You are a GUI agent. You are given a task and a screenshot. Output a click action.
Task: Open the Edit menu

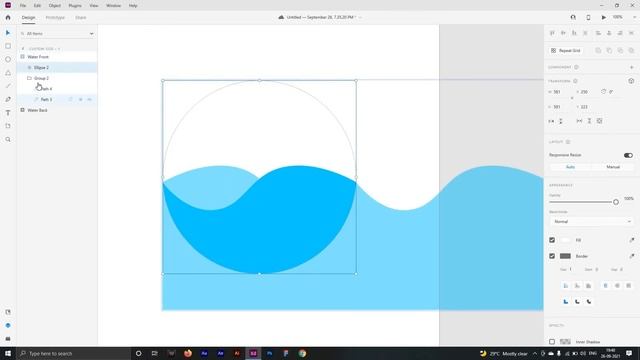point(37,6)
